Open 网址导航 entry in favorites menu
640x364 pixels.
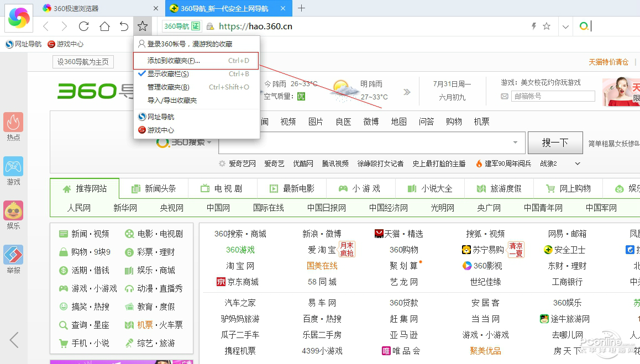click(x=197, y=117)
